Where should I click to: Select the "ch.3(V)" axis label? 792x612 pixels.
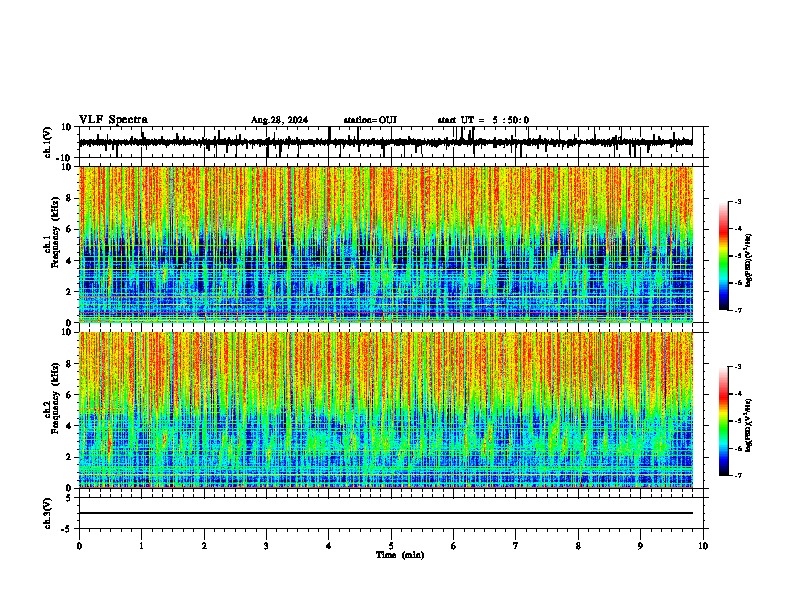(x=48, y=513)
